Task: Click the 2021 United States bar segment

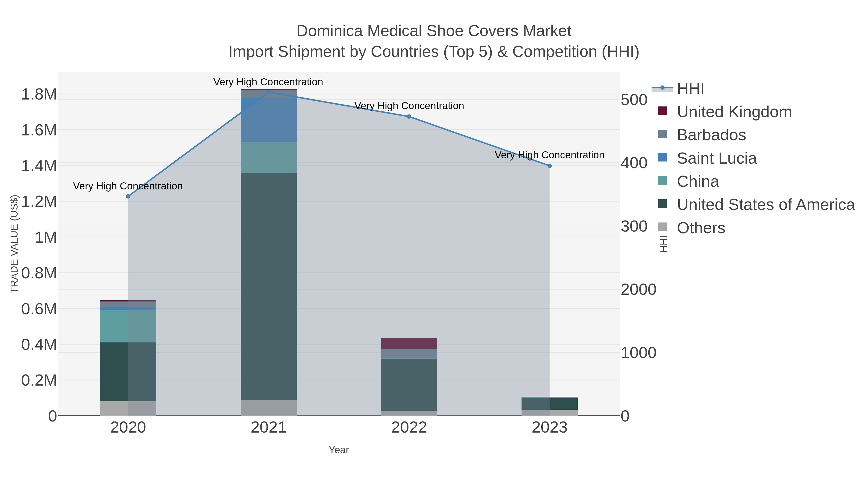Action: coord(269,286)
